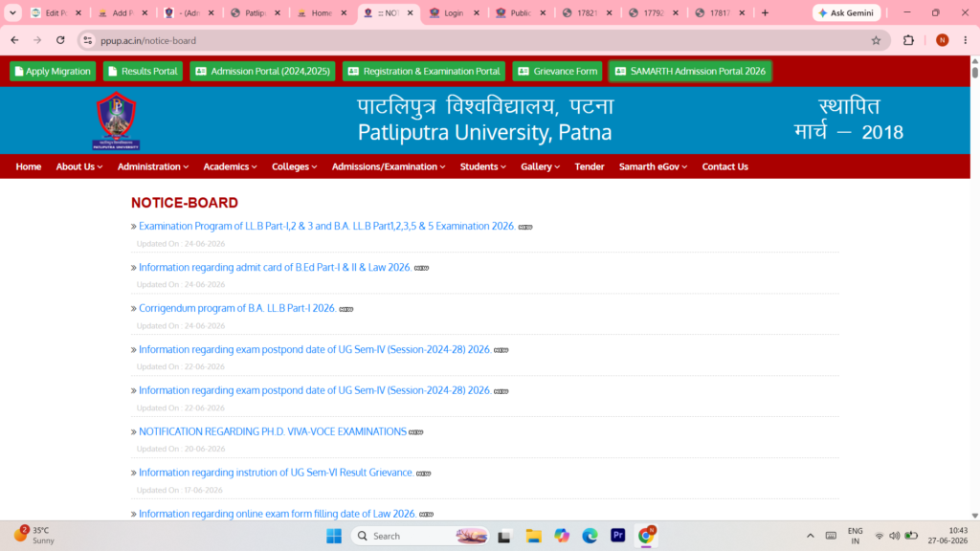Screen dimensions: 980x551
Task: Open PH.D. VIVA-VOCE EXAMINATIONS notification
Action: click(x=273, y=431)
